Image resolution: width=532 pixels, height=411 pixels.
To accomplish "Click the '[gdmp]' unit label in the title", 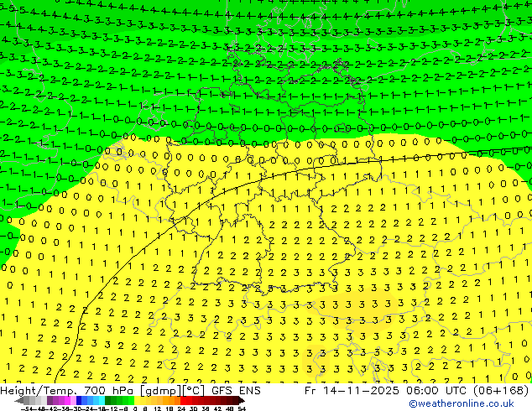I will pyautogui.click(x=161, y=391).
